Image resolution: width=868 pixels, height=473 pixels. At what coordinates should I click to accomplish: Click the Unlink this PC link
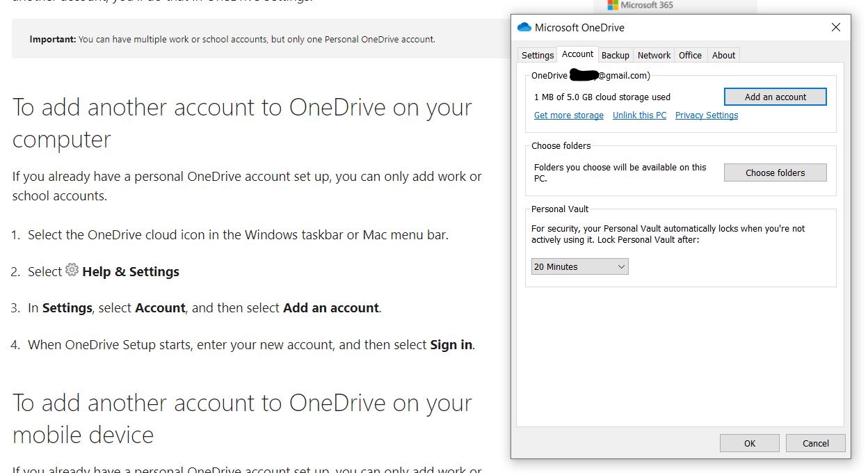point(639,115)
